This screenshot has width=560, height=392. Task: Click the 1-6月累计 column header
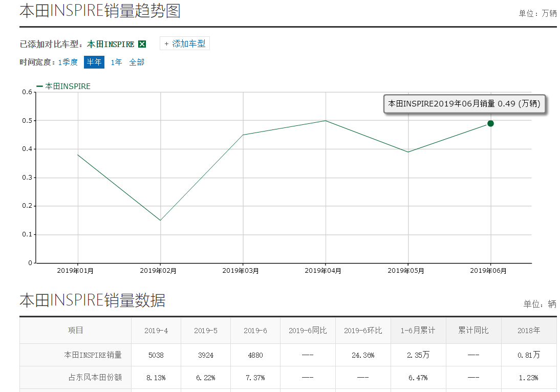(x=418, y=331)
